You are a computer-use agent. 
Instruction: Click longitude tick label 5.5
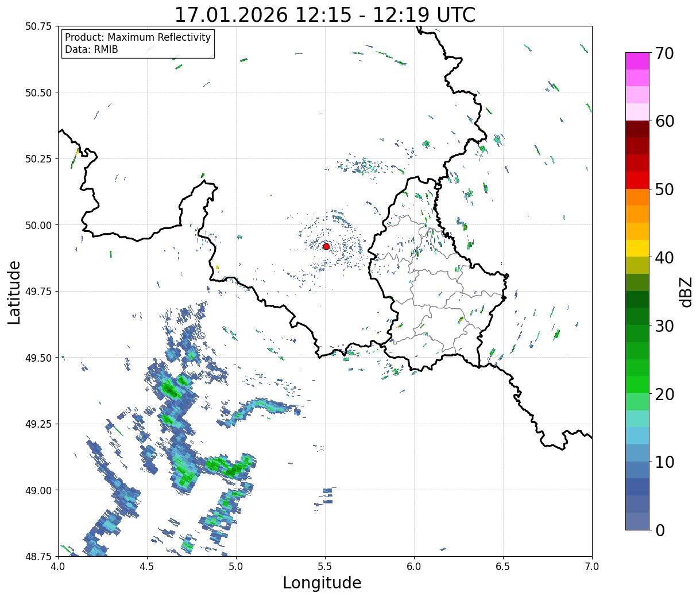[x=325, y=567]
